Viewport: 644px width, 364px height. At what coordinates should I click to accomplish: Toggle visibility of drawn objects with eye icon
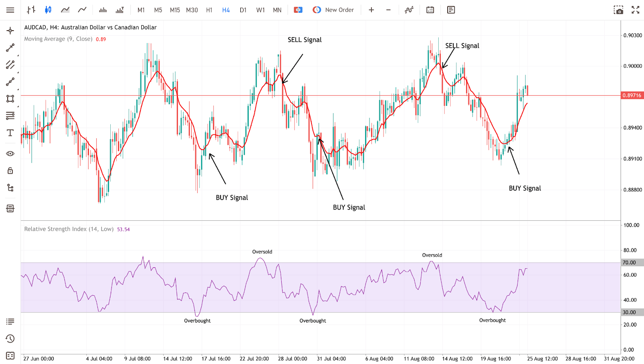[10, 154]
